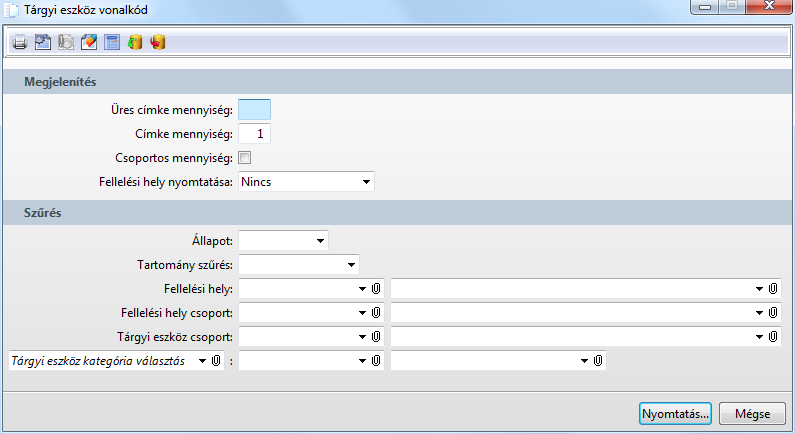This screenshot has height=434, width=795.
Task: Open the Fellelési hely nyomtatása dropdown showing Nincs
Action: coord(306,182)
